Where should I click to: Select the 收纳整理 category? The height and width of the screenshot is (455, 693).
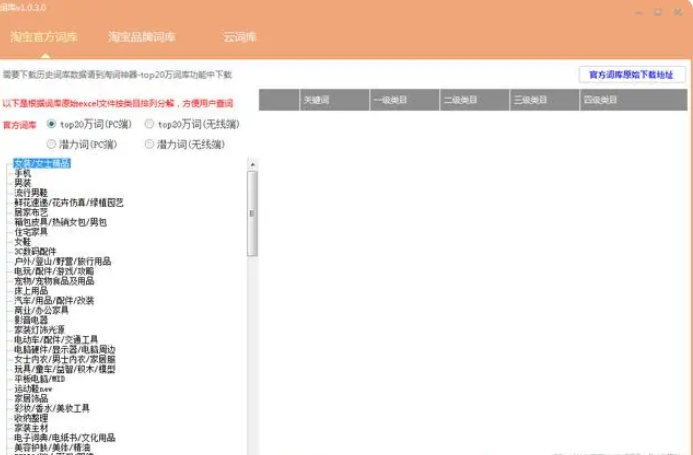pos(31,418)
